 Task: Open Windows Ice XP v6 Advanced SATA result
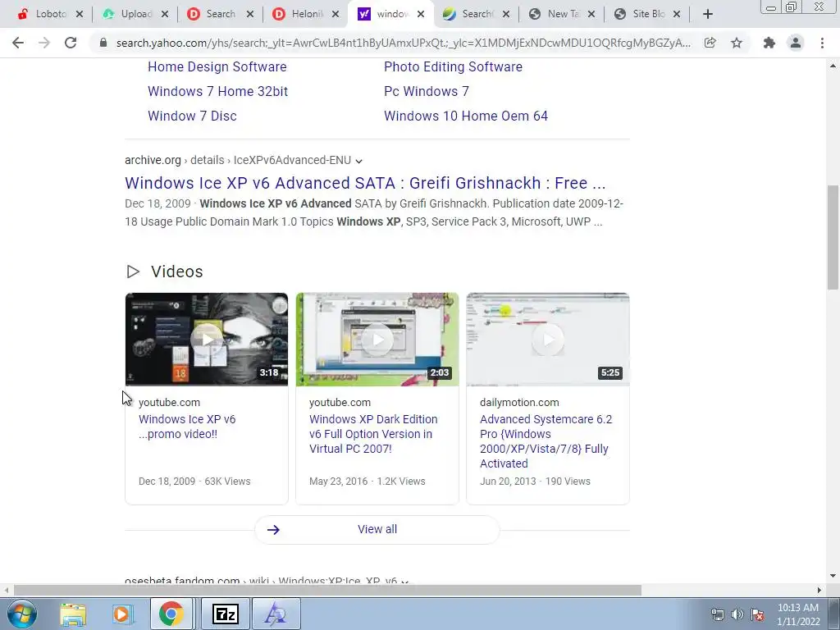[x=365, y=183]
